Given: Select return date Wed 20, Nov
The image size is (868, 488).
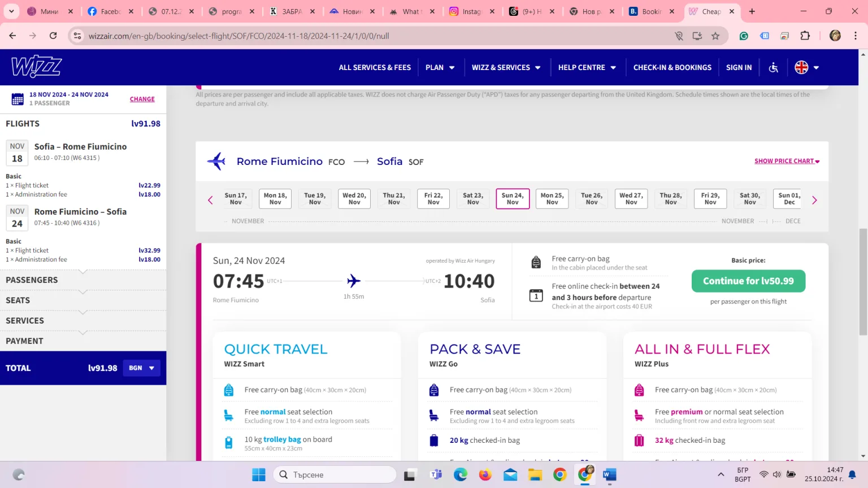Looking at the screenshot, I should pos(354,199).
